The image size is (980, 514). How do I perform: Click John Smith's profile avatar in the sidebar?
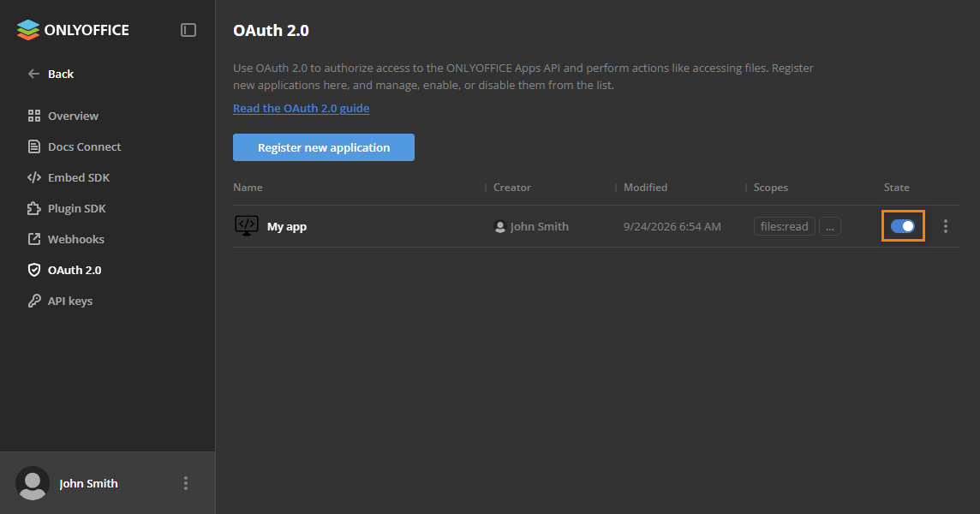point(33,483)
